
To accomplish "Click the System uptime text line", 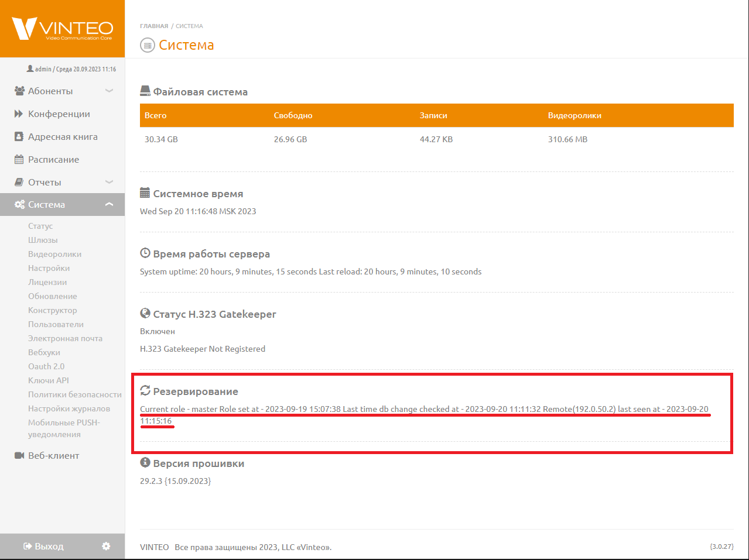I will (x=311, y=272).
